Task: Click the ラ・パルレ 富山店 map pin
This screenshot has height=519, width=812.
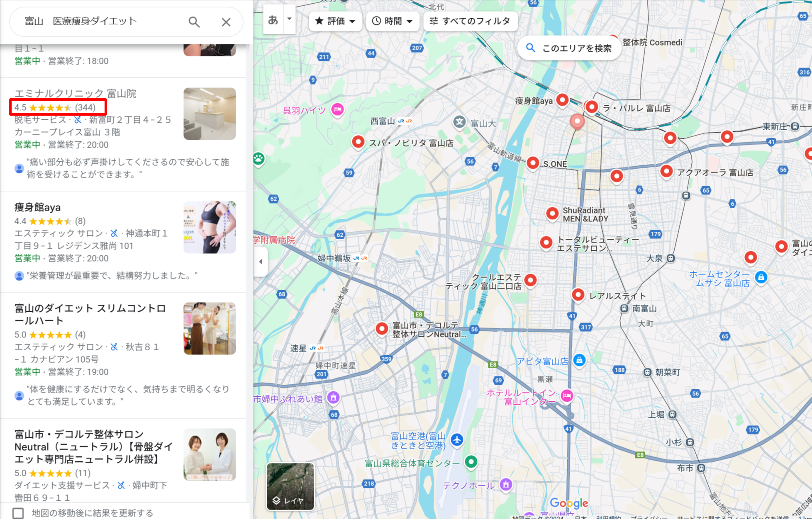Action: tap(592, 107)
